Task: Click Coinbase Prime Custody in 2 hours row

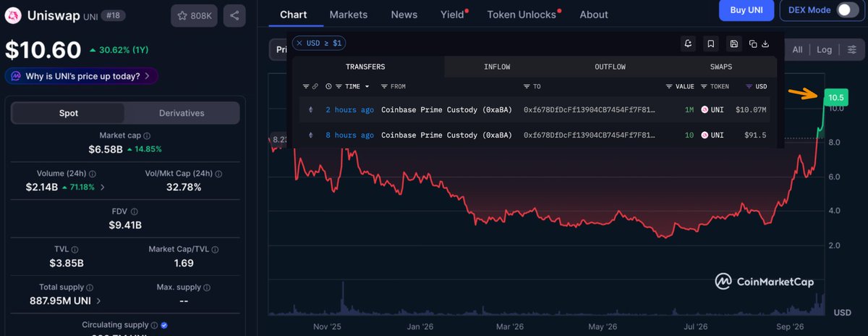Action: (x=446, y=110)
